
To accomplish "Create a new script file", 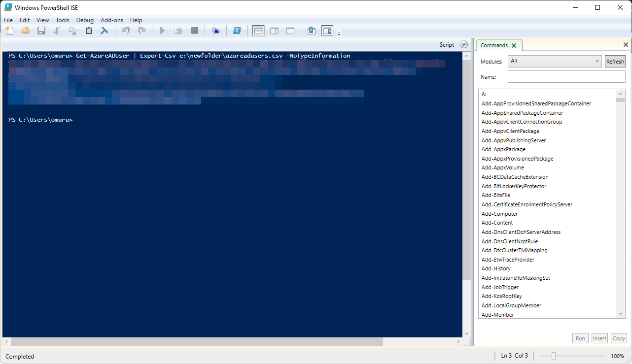I will point(9,30).
